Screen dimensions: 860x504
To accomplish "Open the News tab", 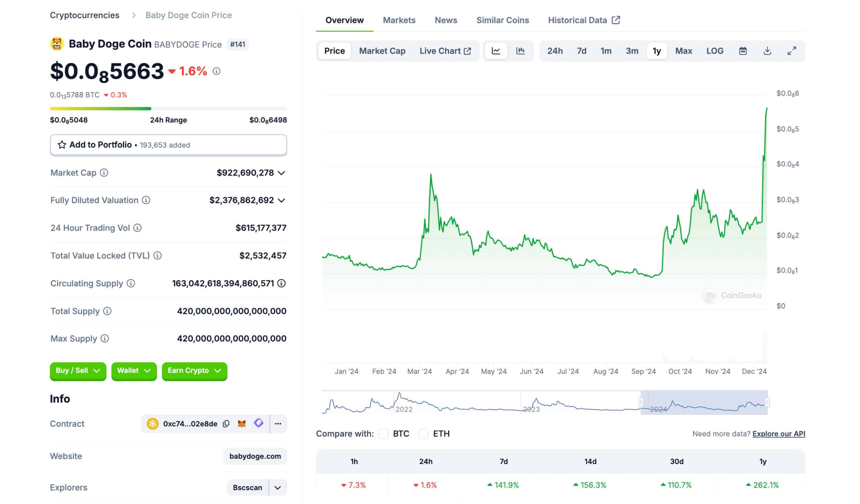I will pyautogui.click(x=446, y=20).
